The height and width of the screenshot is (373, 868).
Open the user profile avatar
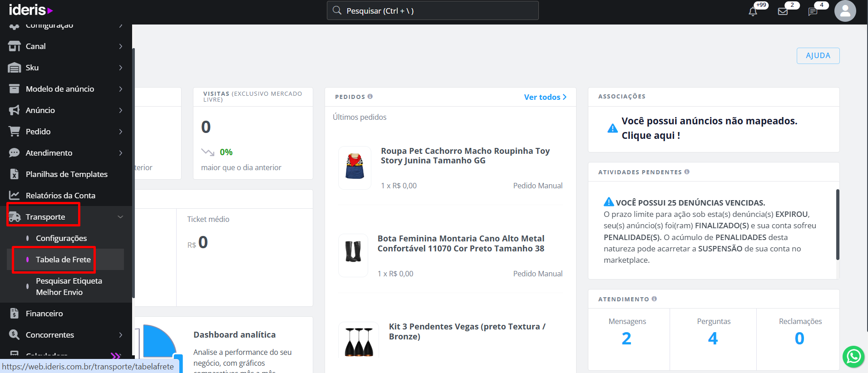tap(845, 11)
